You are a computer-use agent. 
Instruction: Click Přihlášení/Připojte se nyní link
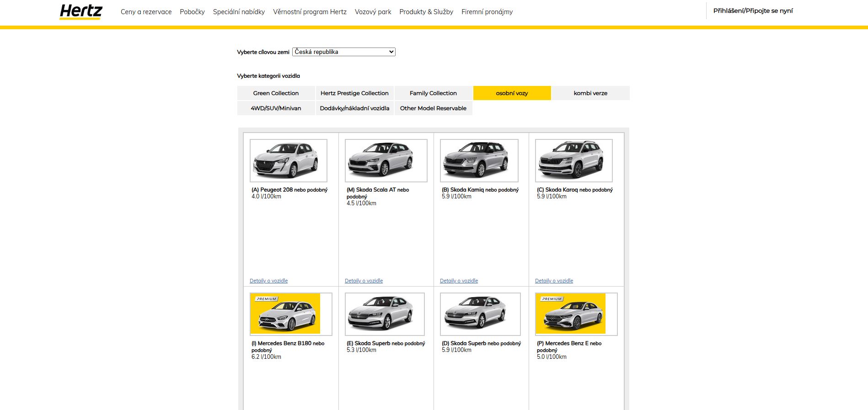pos(753,11)
